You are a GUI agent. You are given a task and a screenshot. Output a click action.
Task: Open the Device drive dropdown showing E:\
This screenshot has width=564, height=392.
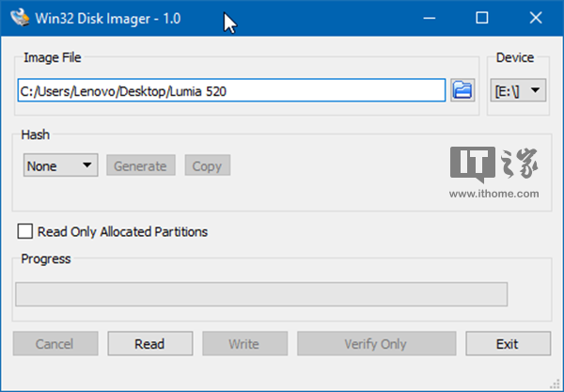point(518,90)
